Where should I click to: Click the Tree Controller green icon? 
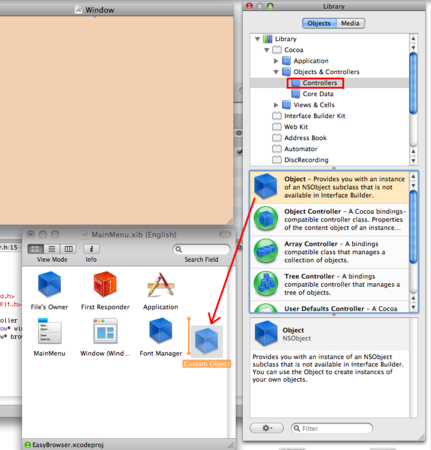click(x=266, y=284)
